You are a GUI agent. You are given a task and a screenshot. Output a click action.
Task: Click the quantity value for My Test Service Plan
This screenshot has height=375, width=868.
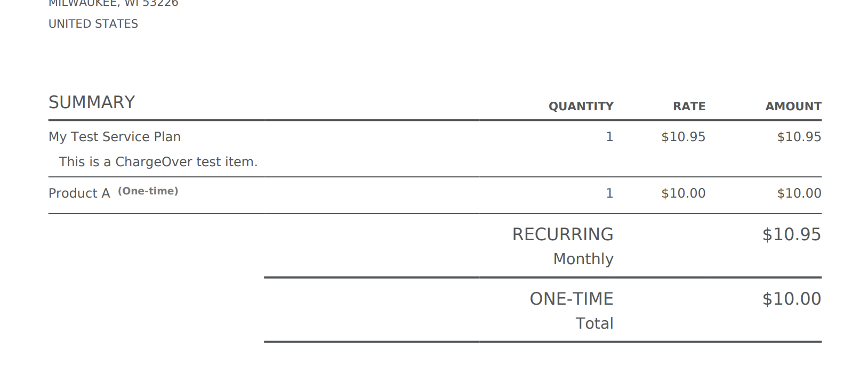pyautogui.click(x=609, y=137)
